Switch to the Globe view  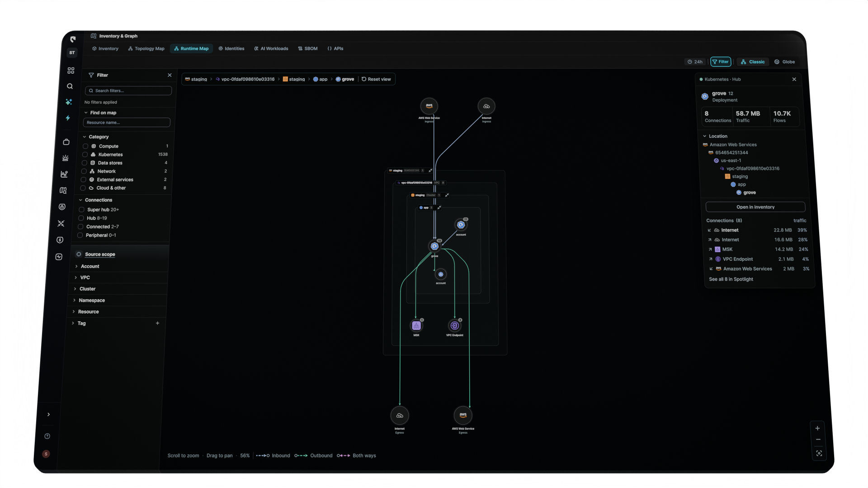pyautogui.click(x=784, y=62)
